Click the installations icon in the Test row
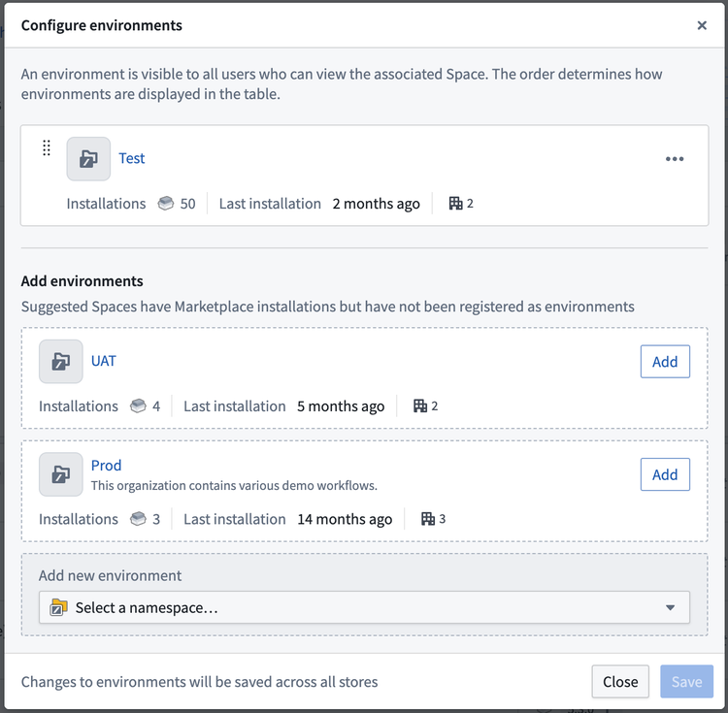This screenshot has height=713, width=728. 166,204
